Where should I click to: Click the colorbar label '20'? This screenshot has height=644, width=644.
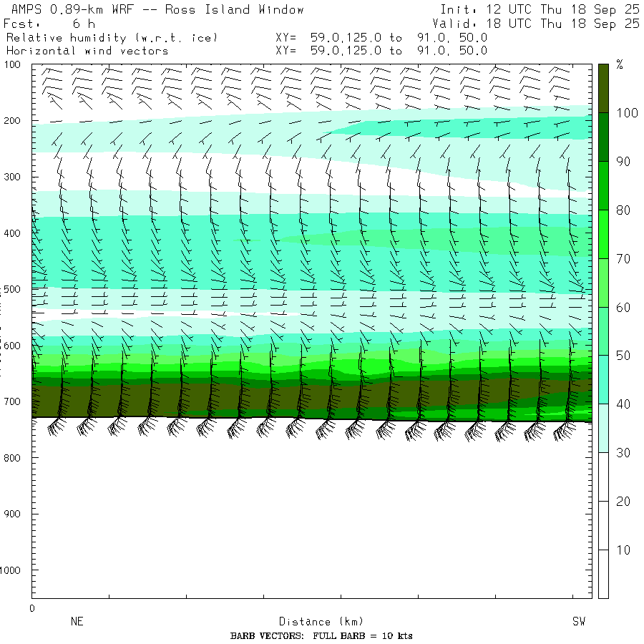click(623, 502)
